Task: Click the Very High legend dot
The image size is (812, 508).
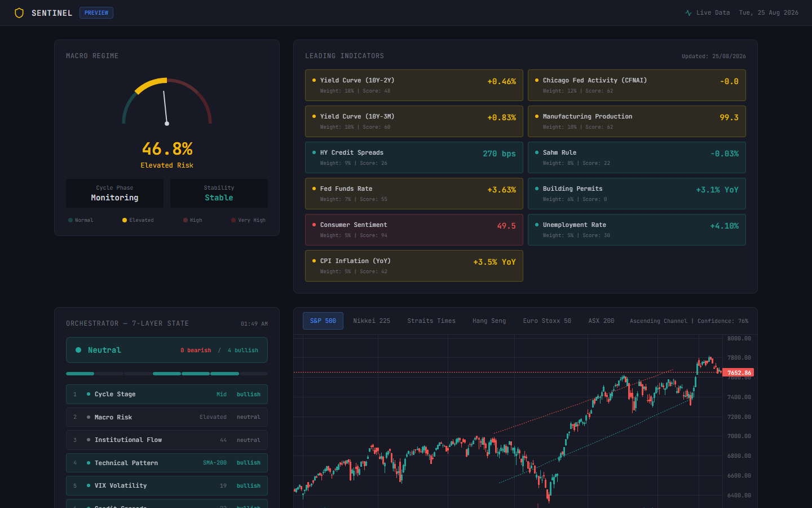Action: tap(233, 220)
